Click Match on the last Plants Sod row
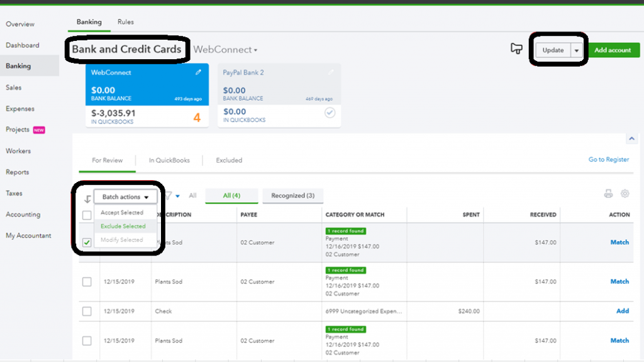This screenshot has height=362, width=644. point(619,341)
